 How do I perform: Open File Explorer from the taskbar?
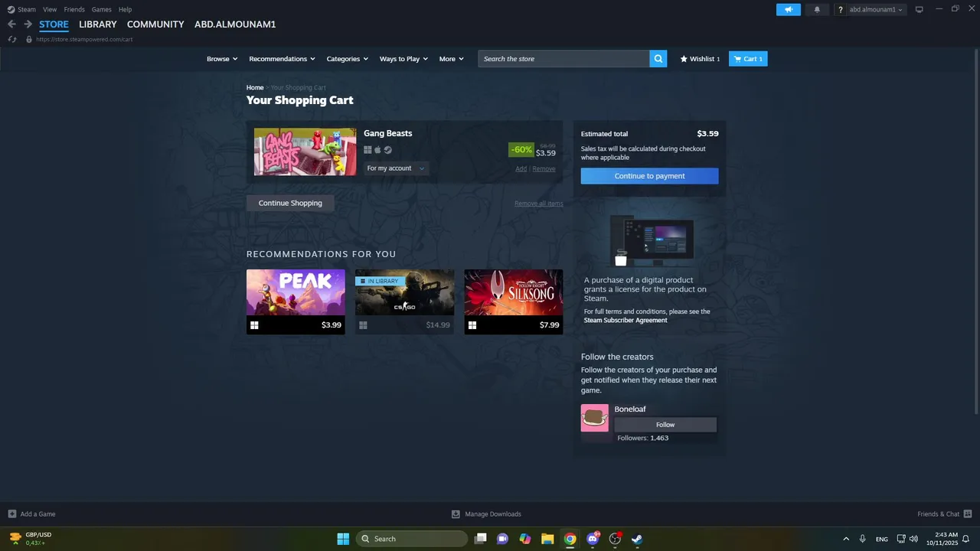coord(547,539)
